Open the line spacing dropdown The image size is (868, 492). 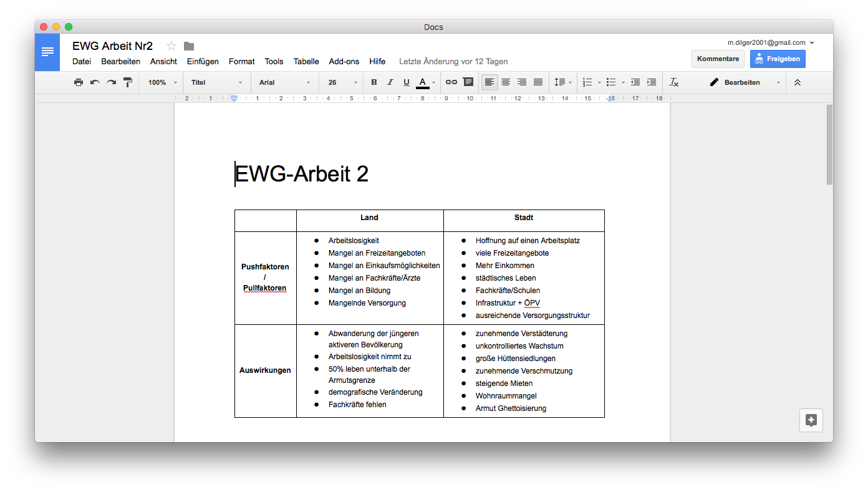coord(562,82)
